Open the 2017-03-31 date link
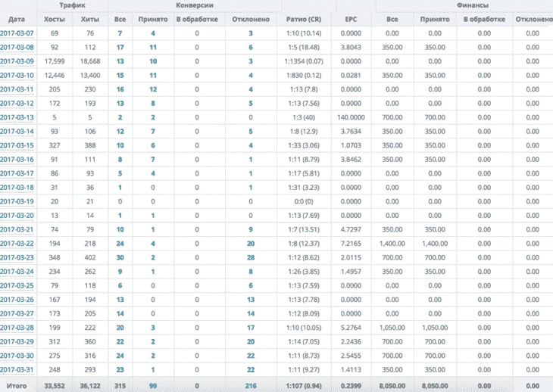This screenshot has height=392, width=553. tap(17, 369)
